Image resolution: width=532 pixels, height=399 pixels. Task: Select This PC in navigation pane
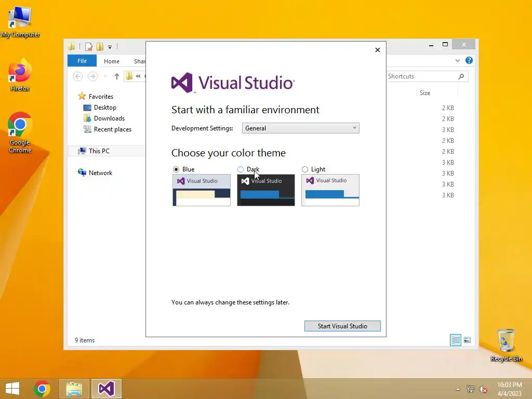94,151
